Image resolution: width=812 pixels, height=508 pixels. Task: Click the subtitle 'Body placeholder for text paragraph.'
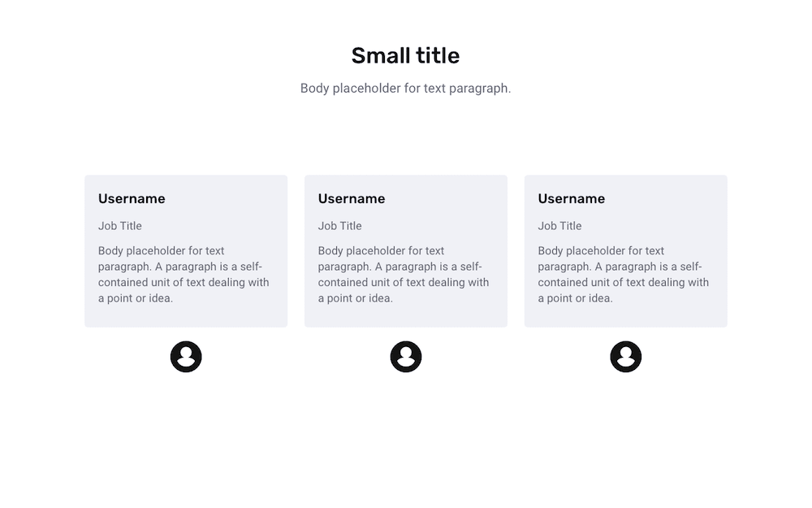405,88
